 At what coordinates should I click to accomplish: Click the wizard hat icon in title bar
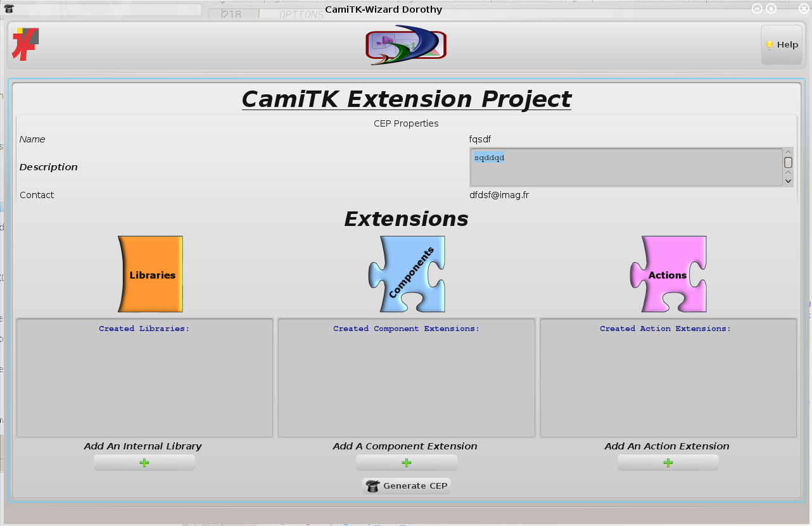(x=9, y=9)
